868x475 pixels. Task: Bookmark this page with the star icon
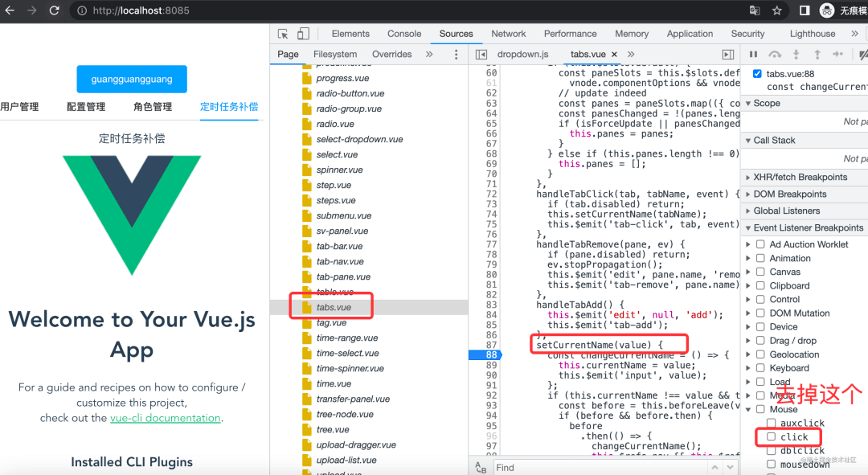click(776, 10)
